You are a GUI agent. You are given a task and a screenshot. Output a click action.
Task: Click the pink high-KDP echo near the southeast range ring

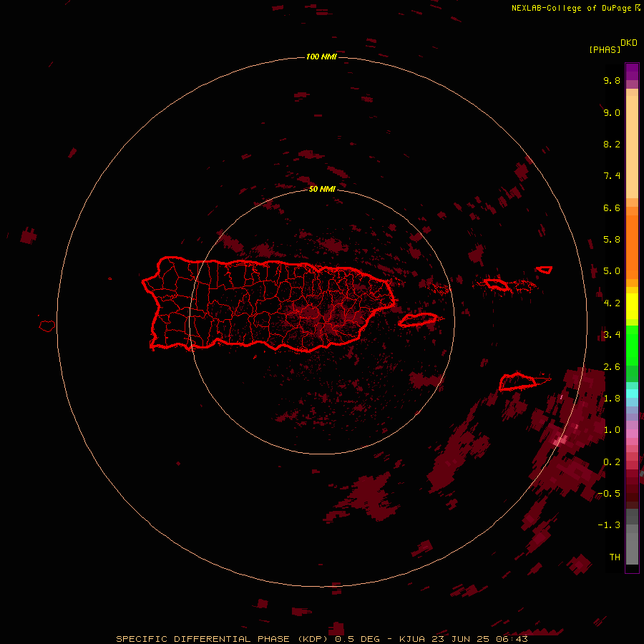560,441
